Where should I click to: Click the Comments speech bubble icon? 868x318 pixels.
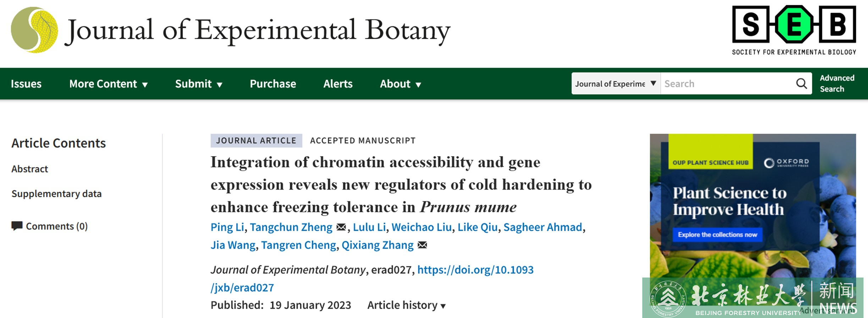17,226
